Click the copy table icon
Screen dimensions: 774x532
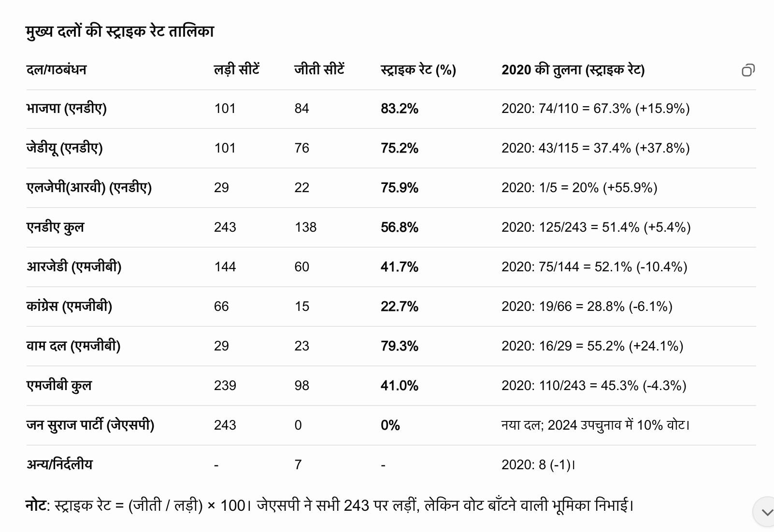point(748,70)
